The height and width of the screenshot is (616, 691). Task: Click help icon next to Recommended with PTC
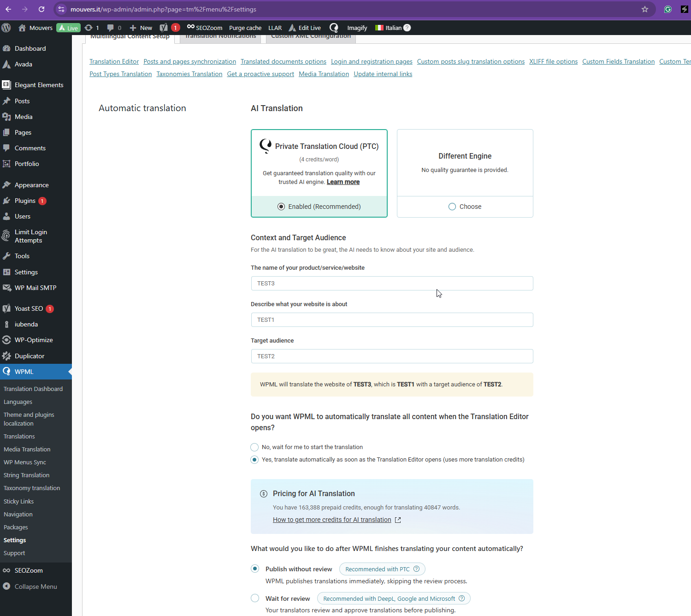click(x=416, y=569)
